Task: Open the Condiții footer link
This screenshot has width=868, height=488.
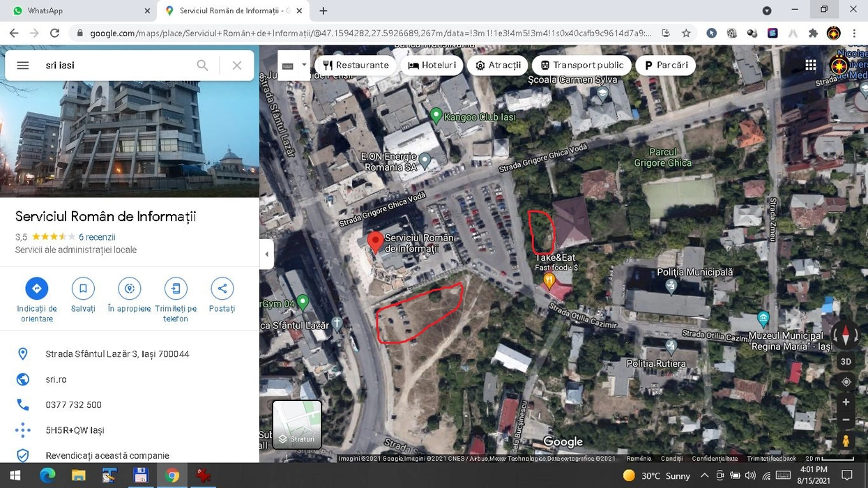Action: [671, 459]
